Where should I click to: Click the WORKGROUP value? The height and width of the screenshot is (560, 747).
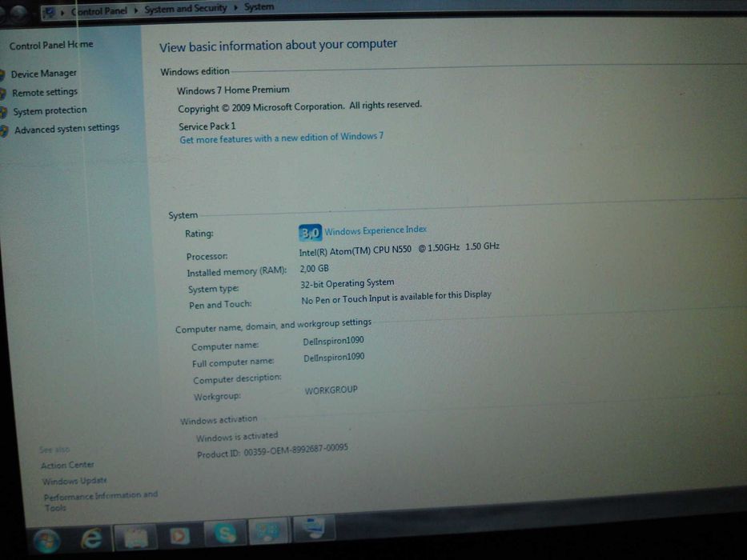[331, 390]
